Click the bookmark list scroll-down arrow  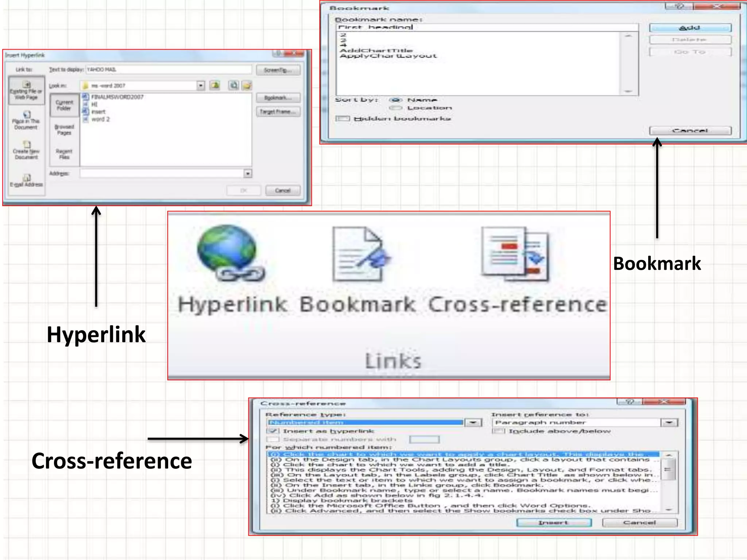pyautogui.click(x=628, y=91)
